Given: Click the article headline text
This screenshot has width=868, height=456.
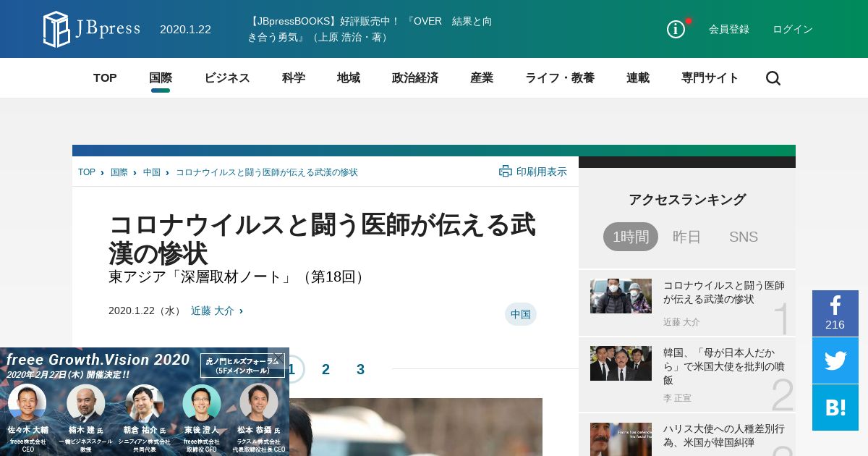Looking at the screenshot, I should pyautogui.click(x=322, y=239).
